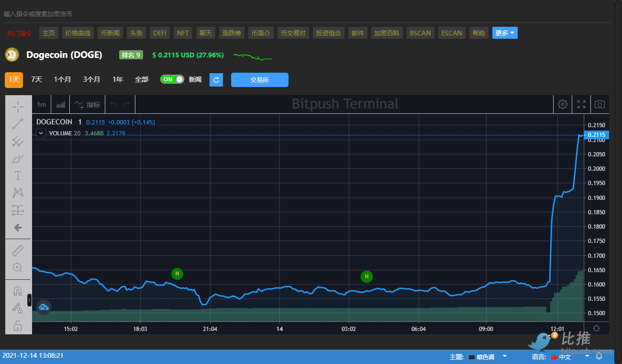Select the trend line drawing tool
The width and height of the screenshot is (622, 364).
tap(18, 124)
